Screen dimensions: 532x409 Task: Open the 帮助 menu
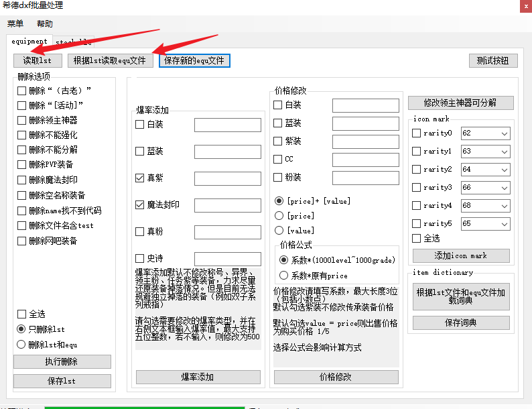[45, 23]
